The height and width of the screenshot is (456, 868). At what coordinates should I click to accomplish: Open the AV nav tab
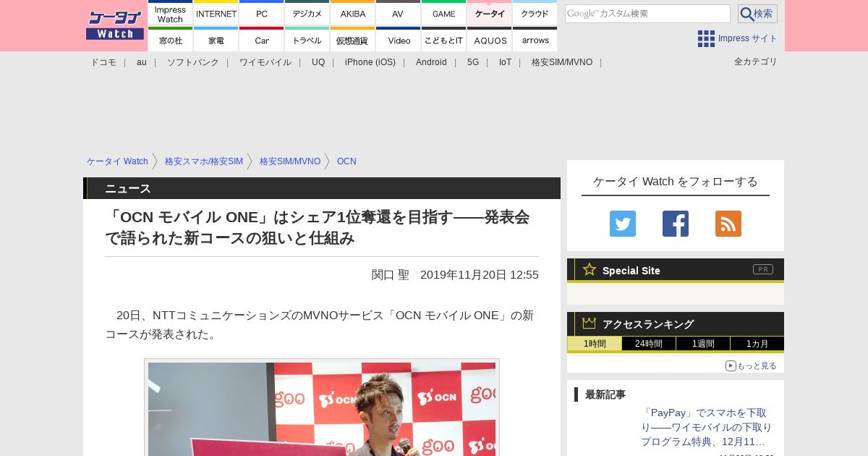(x=399, y=13)
